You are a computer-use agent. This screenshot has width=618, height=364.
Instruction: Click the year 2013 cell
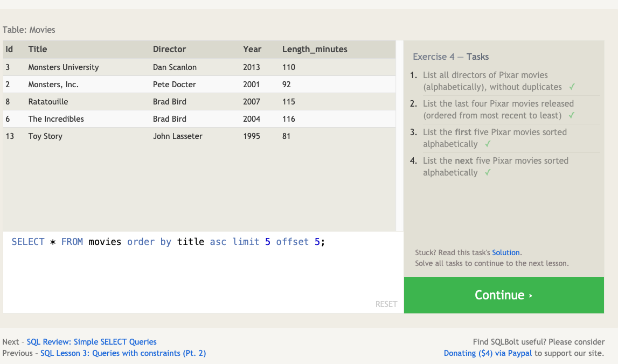coord(252,67)
